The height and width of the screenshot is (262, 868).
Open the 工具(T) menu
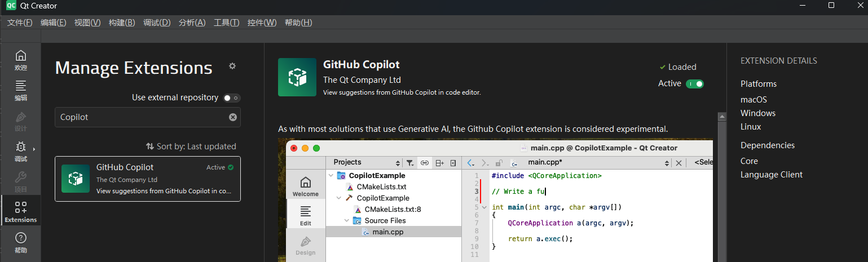(x=227, y=23)
